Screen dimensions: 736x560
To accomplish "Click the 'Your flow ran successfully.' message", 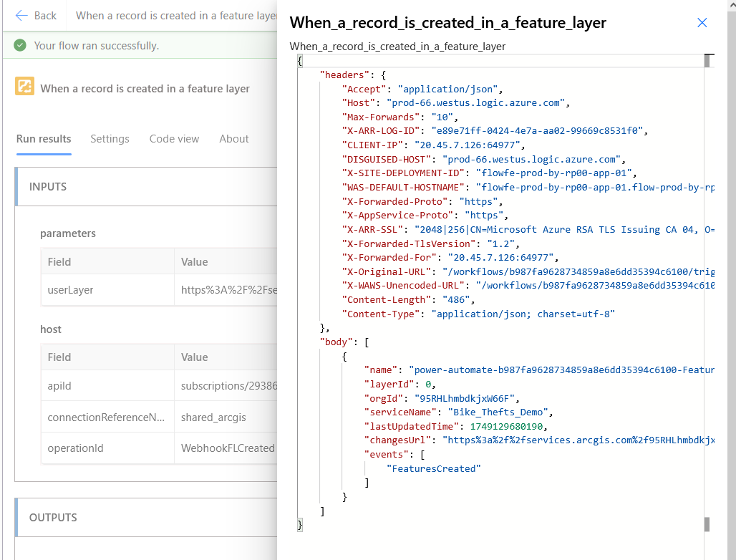I will [96, 46].
